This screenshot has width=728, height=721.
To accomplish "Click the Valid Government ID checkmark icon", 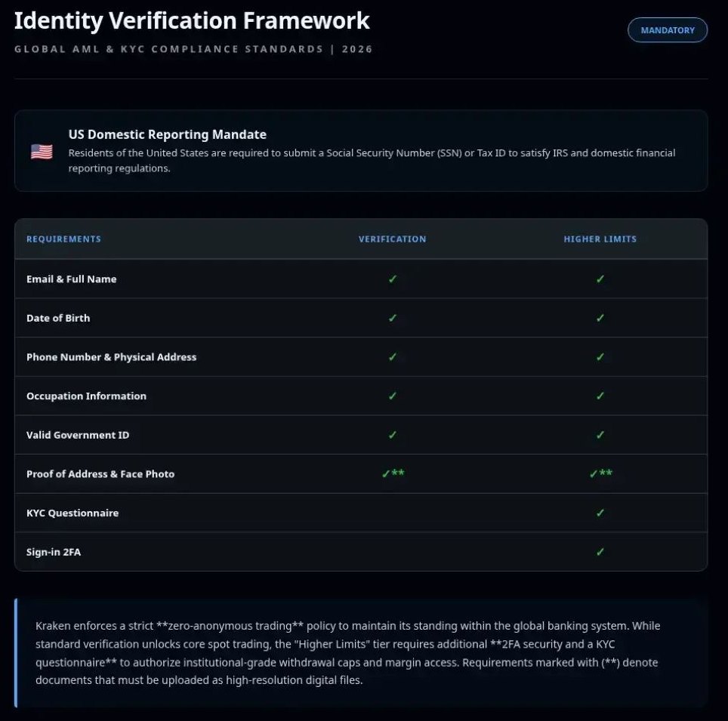I will coord(392,435).
